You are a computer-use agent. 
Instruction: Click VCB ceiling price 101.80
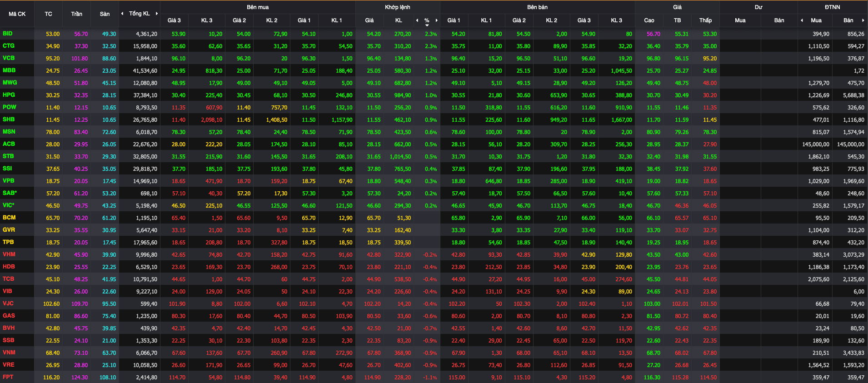[x=80, y=59]
